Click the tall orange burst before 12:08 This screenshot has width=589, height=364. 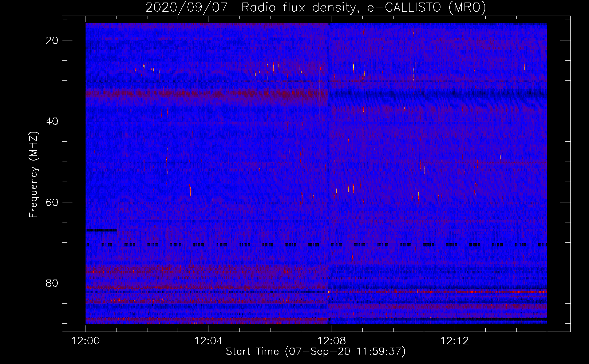coord(320,86)
